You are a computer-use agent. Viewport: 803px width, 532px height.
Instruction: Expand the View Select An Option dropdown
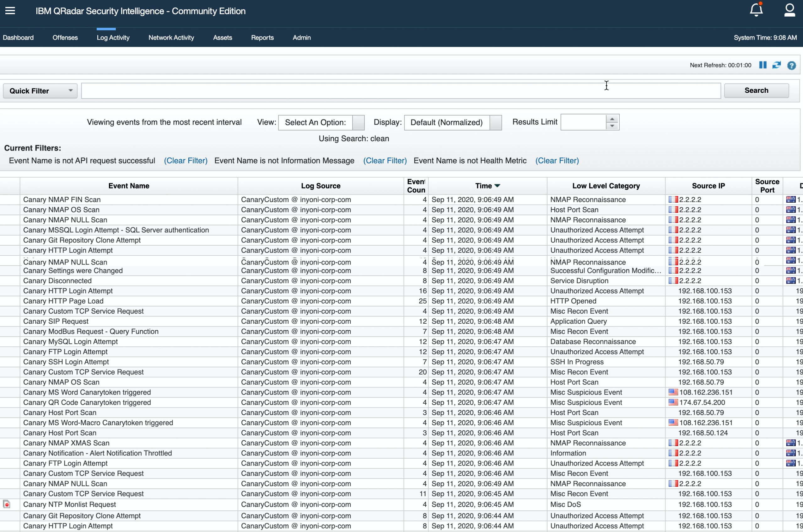point(321,122)
